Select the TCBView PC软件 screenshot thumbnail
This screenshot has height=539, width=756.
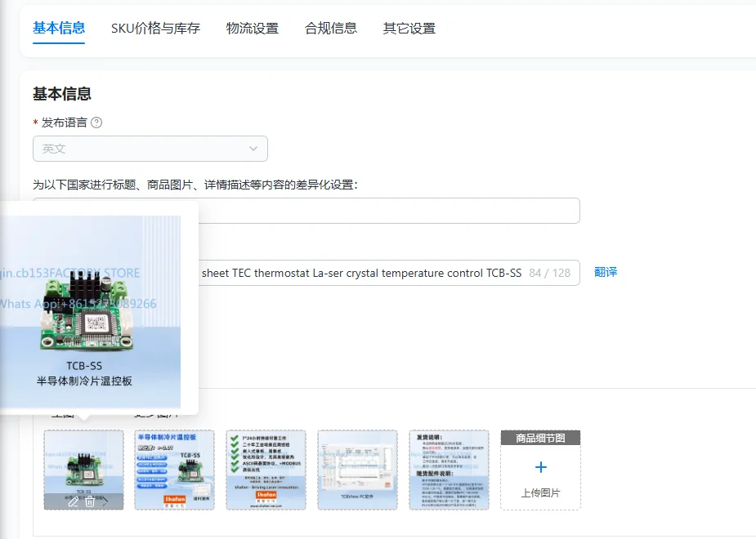[358, 470]
